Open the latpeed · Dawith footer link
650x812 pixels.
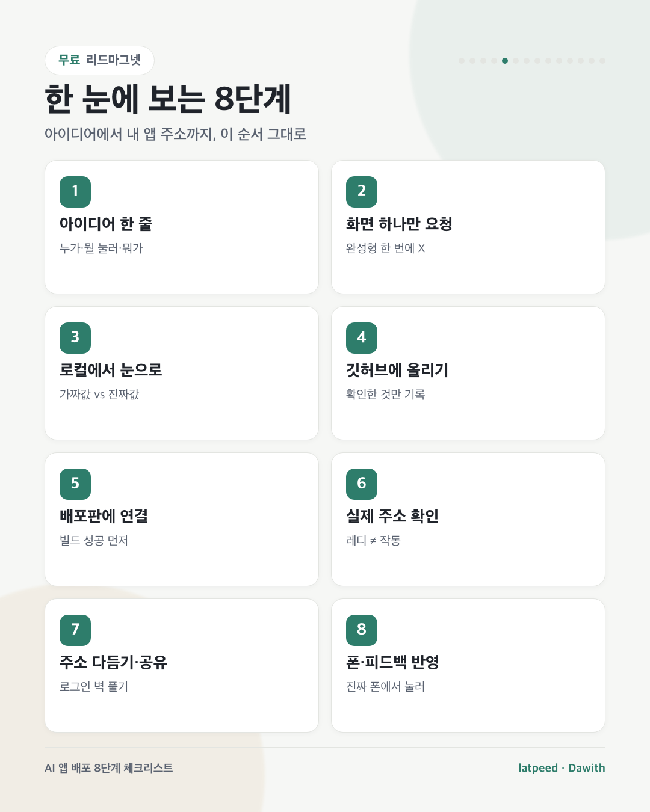(x=562, y=768)
